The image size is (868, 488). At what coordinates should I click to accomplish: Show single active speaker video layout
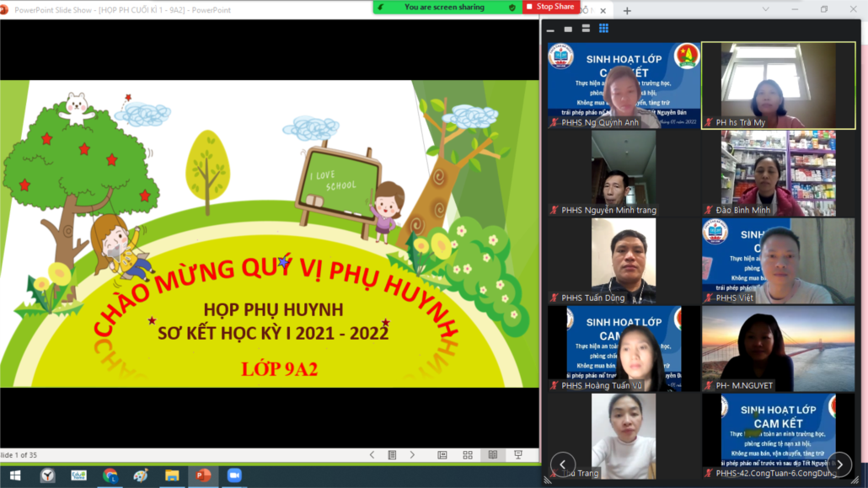point(568,29)
